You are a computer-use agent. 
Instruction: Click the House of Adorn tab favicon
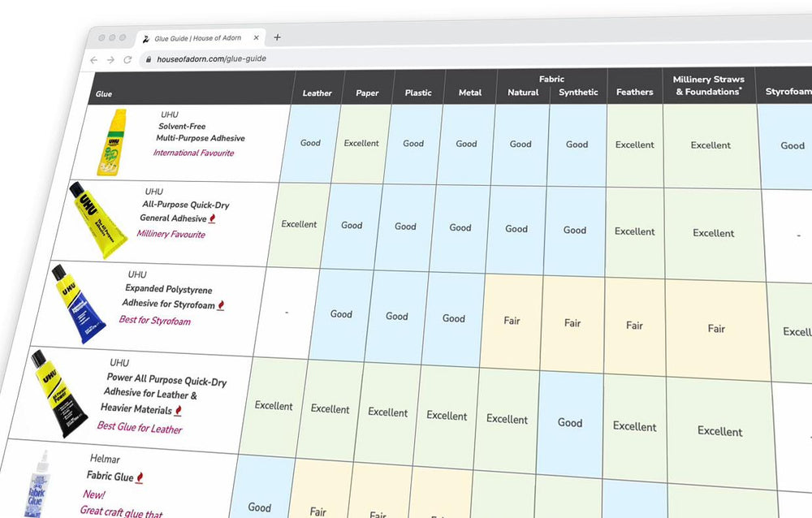(146, 39)
